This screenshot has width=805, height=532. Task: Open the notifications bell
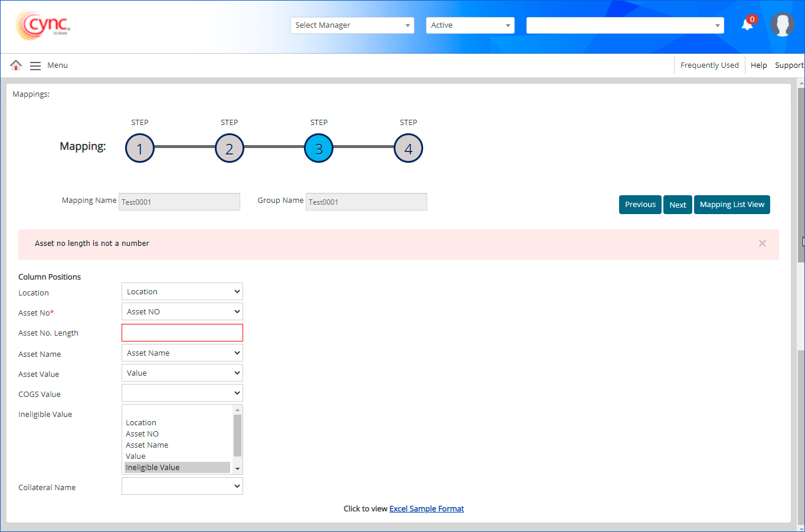click(x=747, y=24)
